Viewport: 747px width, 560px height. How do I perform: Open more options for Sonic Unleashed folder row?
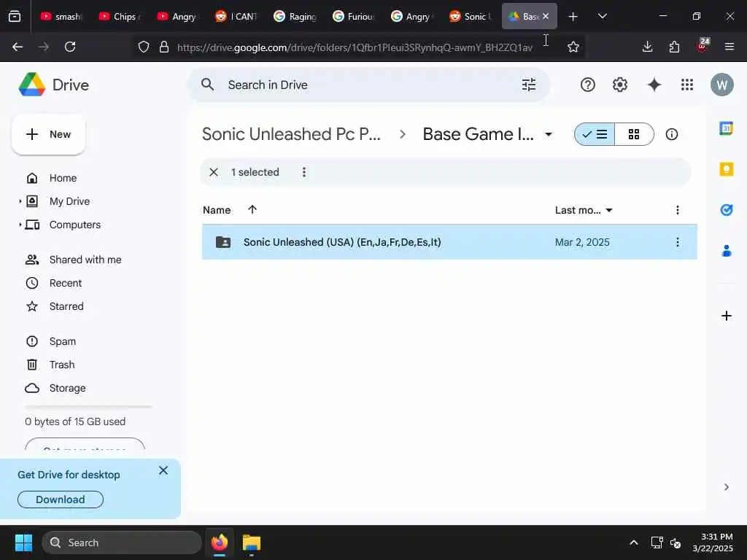(x=678, y=242)
